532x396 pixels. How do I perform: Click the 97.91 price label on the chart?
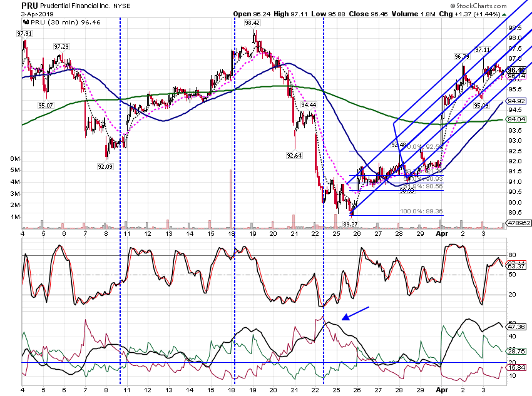[x=24, y=34]
